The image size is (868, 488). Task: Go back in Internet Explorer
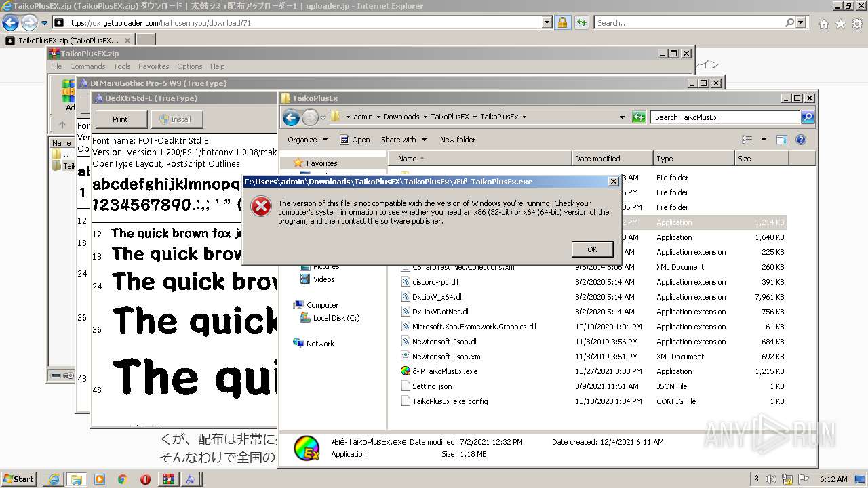(x=10, y=23)
